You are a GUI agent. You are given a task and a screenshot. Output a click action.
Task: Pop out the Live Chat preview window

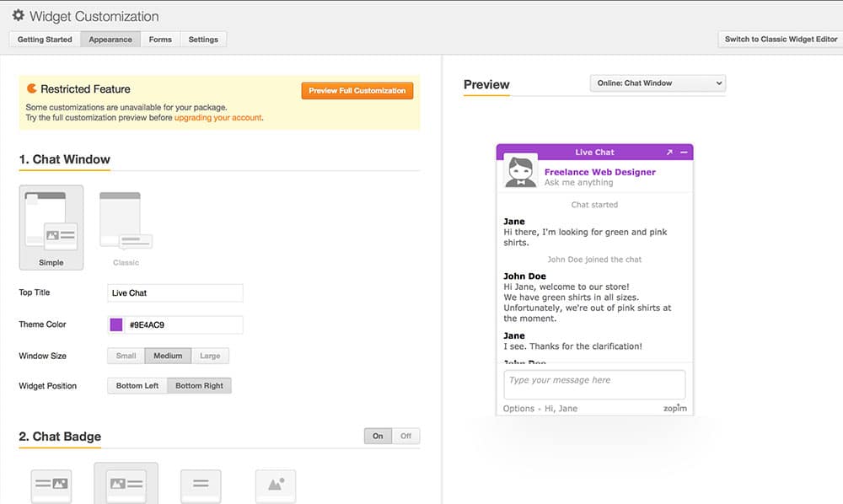(x=668, y=152)
